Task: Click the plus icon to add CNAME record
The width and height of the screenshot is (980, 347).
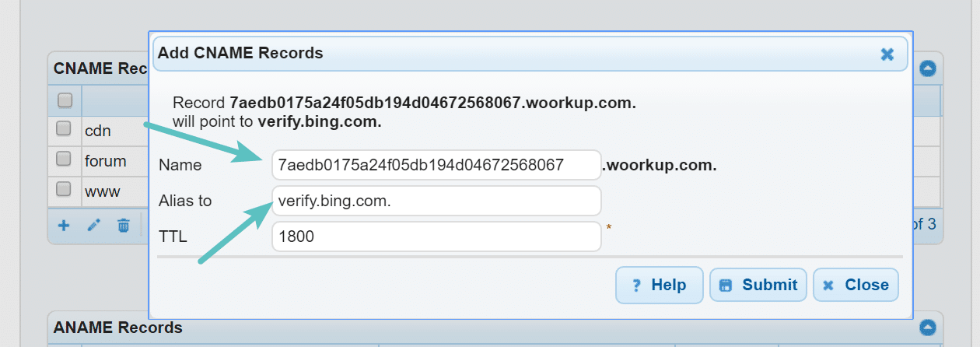Action: click(64, 226)
